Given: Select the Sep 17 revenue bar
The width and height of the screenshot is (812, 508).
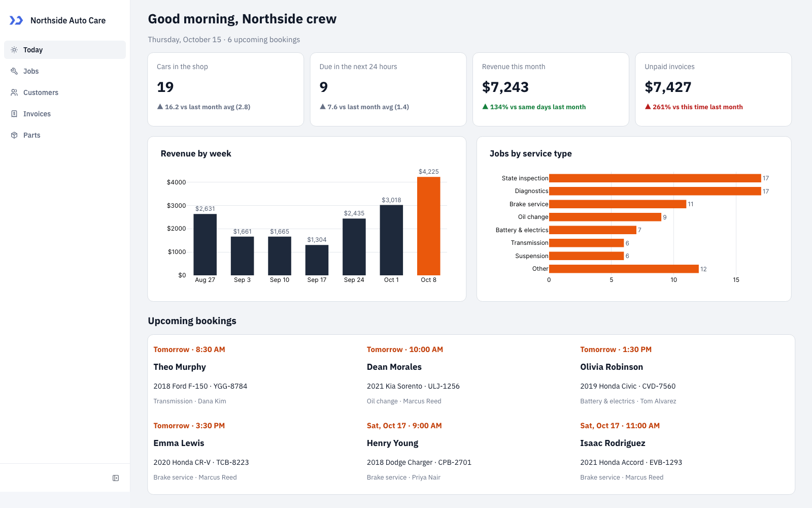Looking at the screenshot, I should coord(317,260).
